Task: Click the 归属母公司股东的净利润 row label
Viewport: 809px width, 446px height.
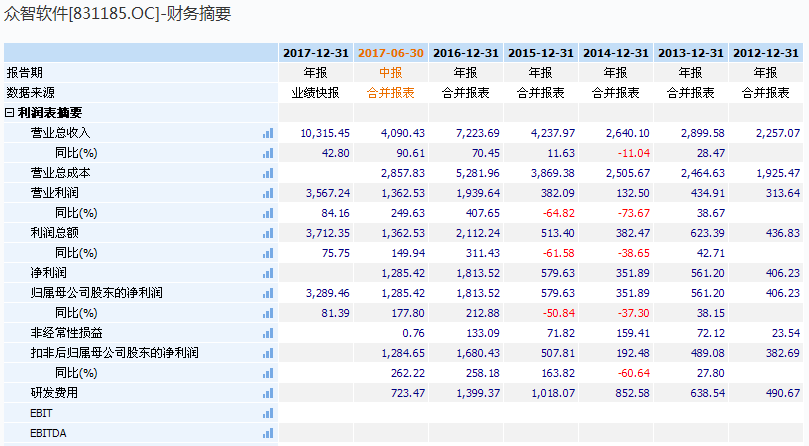Action: pos(96,293)
